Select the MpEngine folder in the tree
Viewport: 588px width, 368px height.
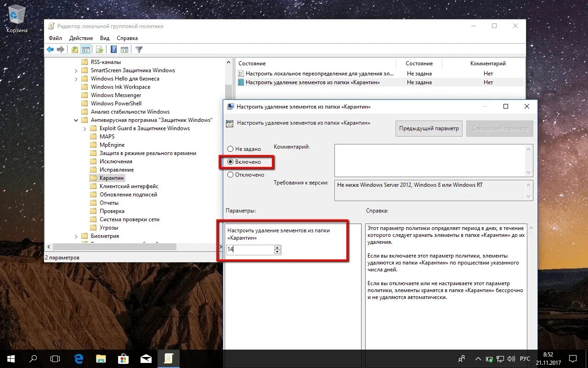[108, 145]
